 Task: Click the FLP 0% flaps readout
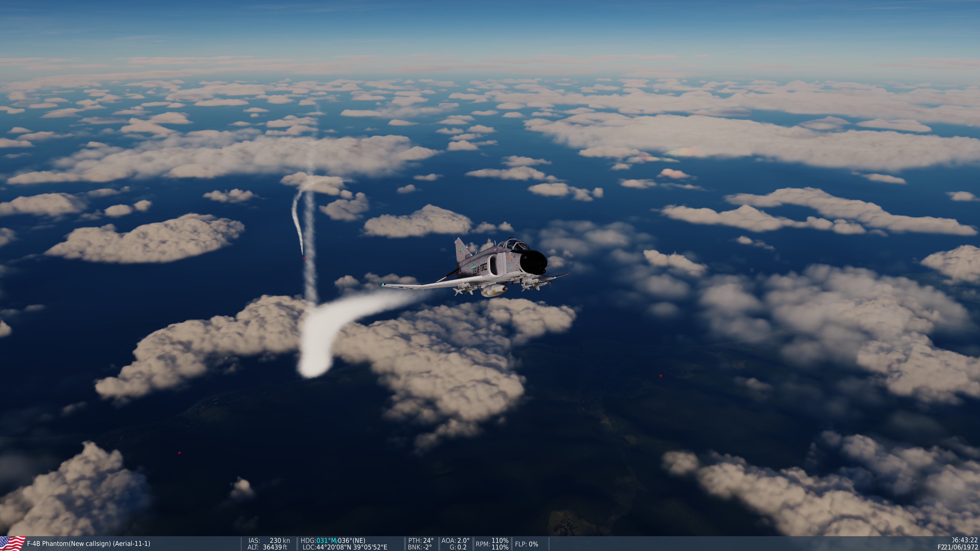pos(526,544)
